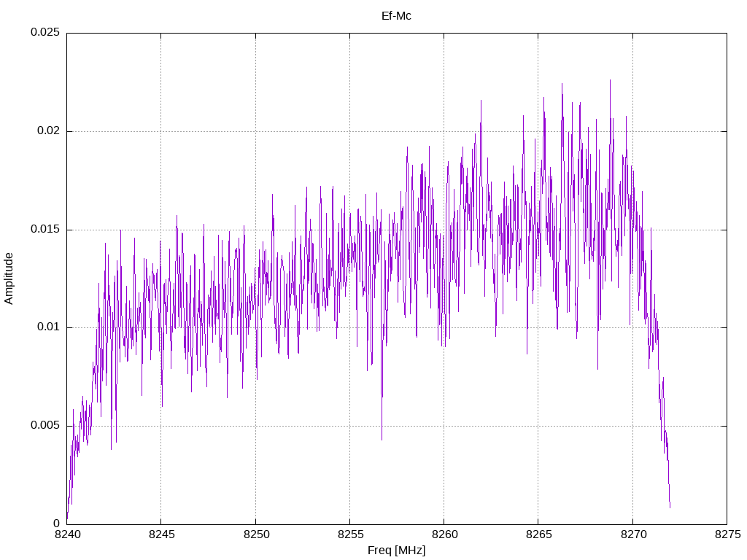Click the x-axis tick label 8270
747x560 pixels.
[634, 534]
